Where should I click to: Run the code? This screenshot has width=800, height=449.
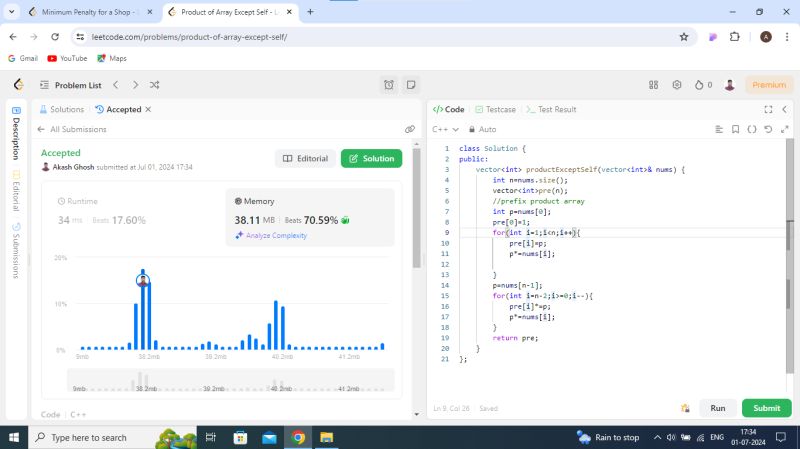(x=718, y=408)
